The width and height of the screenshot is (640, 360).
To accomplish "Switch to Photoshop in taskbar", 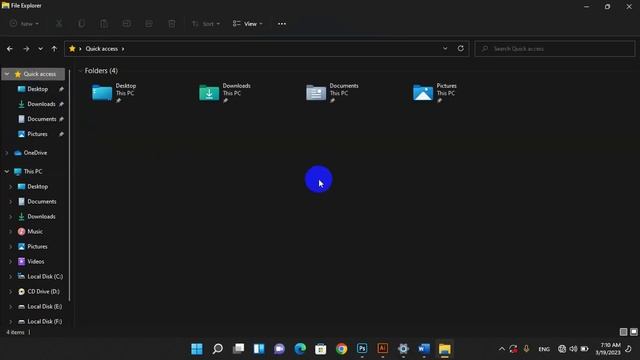I will coord(362,349).
